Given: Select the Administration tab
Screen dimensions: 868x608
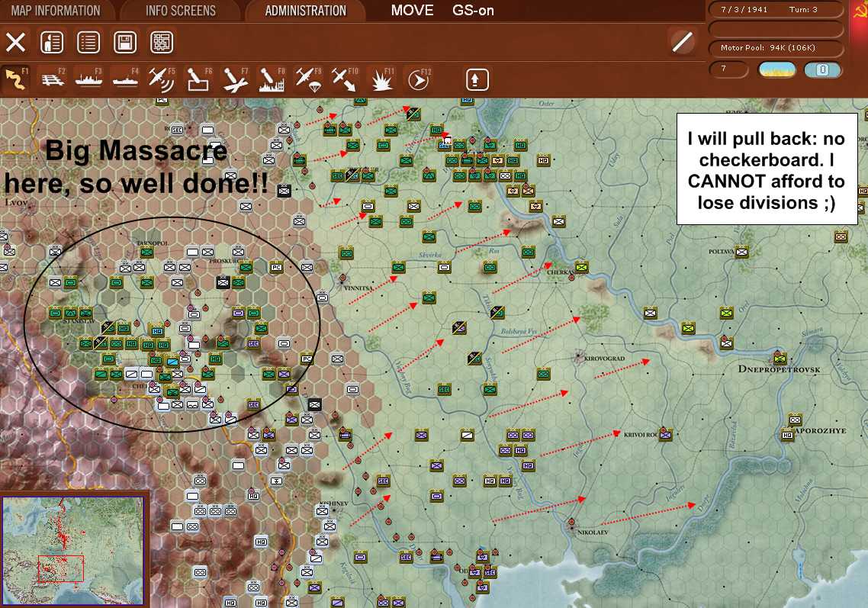Looking at the screenshot, I should [x=306, y=11].
